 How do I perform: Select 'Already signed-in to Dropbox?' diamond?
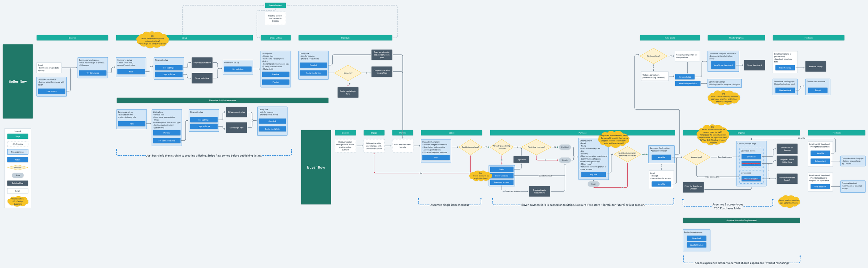point(502,147)
